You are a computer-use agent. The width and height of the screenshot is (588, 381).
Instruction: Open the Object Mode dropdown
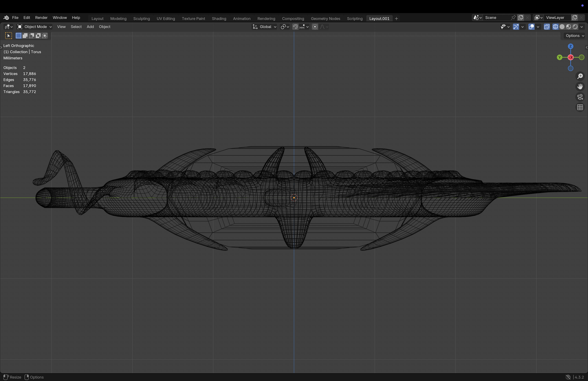pos(34,27)
